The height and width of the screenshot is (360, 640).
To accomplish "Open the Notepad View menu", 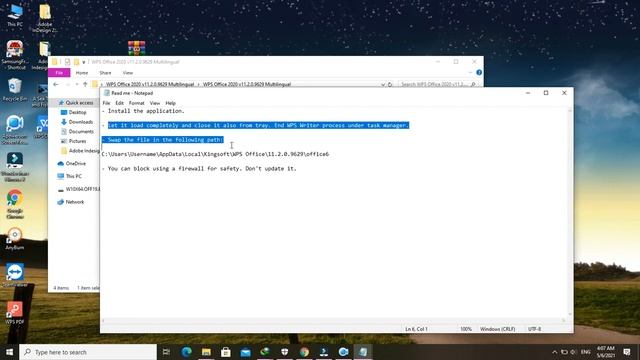I will coord(155,103).
